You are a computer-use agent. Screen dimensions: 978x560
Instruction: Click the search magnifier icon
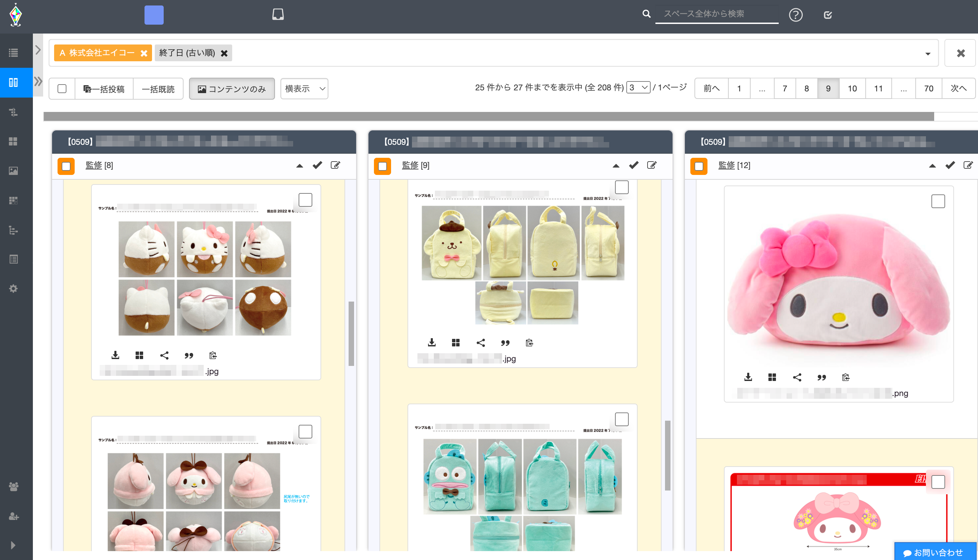[x=647, y=14]
